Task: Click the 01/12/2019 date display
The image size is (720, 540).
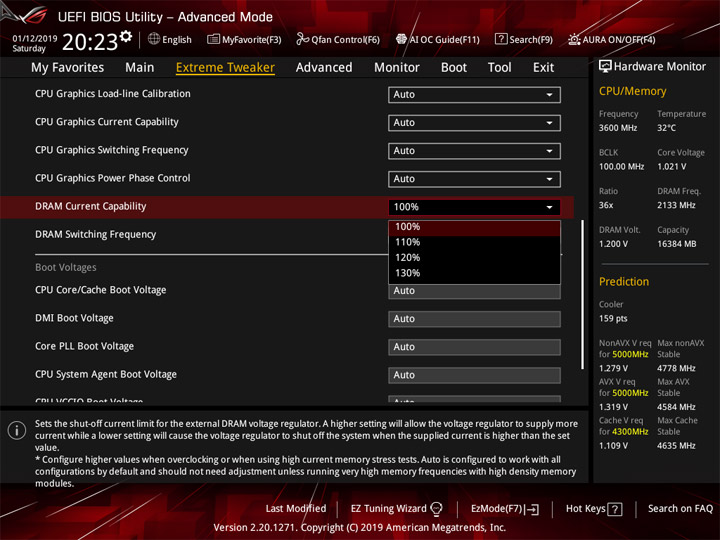Action: tap(34, 38)
